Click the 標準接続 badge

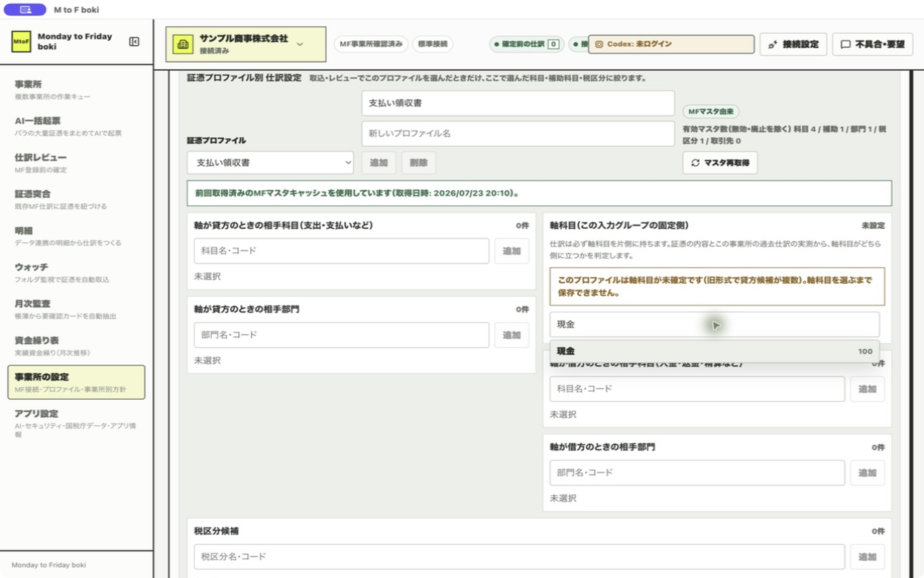(x=433, y=44)
